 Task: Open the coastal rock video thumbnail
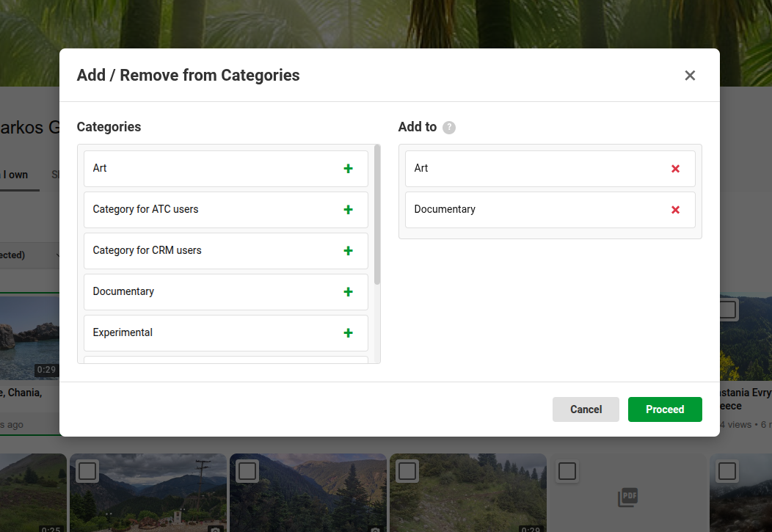click(29, 338)
